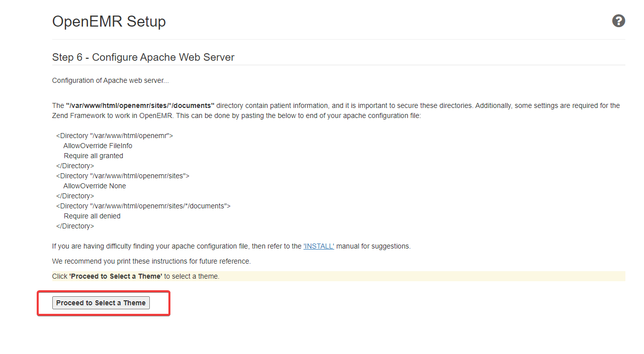This screenshot has height=354, width=644.
Task: Click the <Directory "/var/www/html/openemr/sites/*/documents"> line
Action: 143,206
